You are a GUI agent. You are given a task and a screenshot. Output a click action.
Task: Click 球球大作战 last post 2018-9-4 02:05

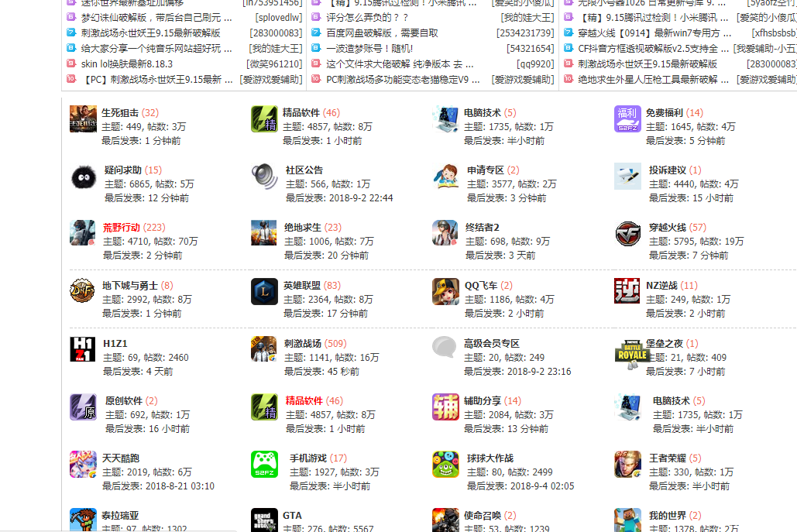(x=542, y=486)
